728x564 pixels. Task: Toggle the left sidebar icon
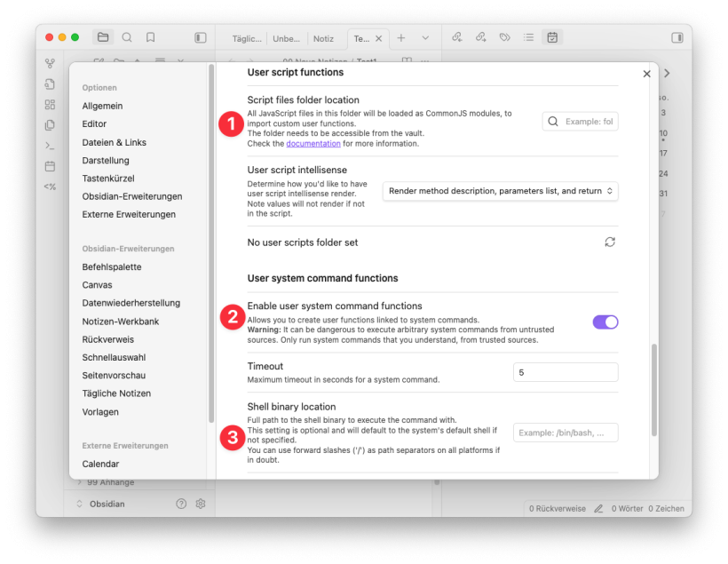pyautogui.click(x=200, y=37)
